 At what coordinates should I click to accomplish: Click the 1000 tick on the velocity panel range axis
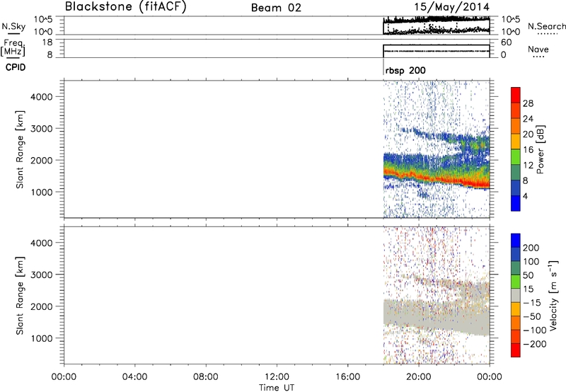[x=42, y=338]
